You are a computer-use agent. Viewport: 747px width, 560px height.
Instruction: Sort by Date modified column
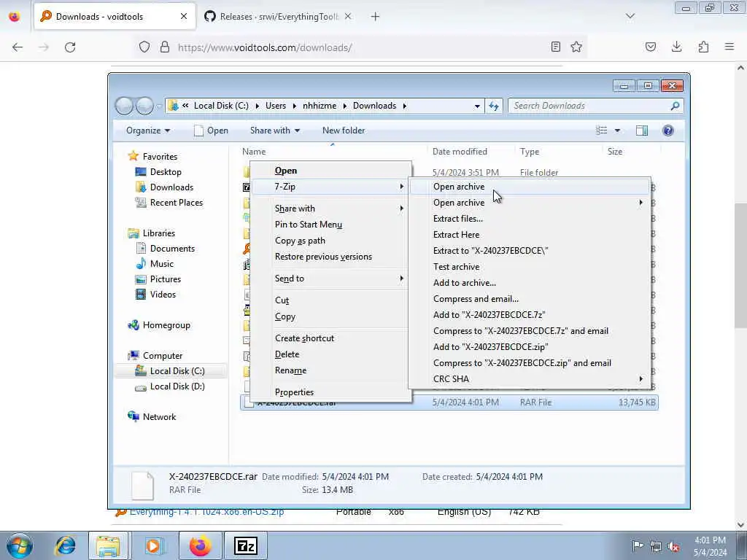coord(460,152)
